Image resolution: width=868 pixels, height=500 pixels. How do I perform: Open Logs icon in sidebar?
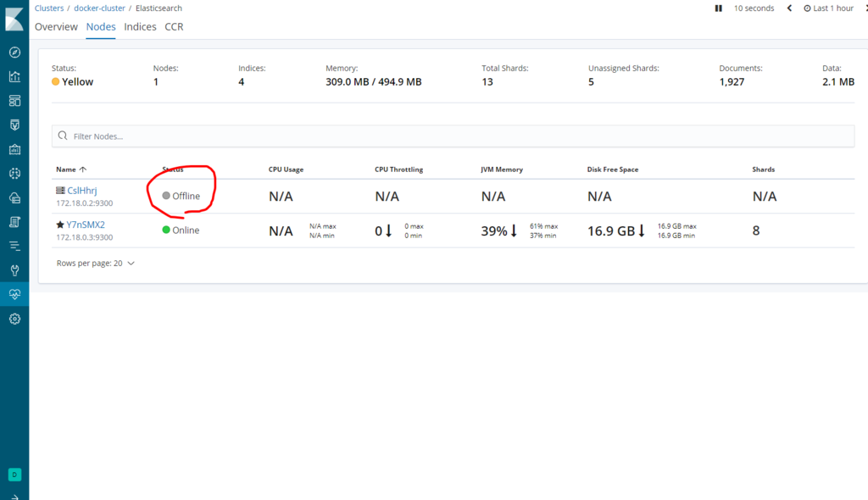coord(15,222)
